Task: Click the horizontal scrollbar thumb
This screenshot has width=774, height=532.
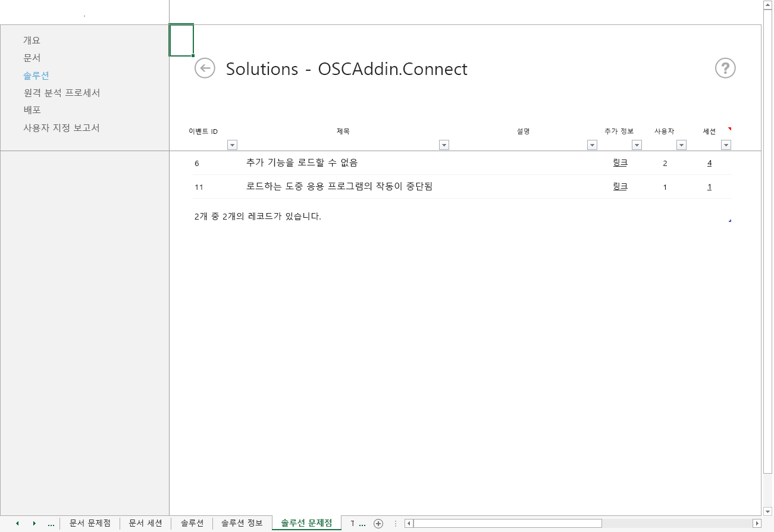Action: (x=507, y=524)
